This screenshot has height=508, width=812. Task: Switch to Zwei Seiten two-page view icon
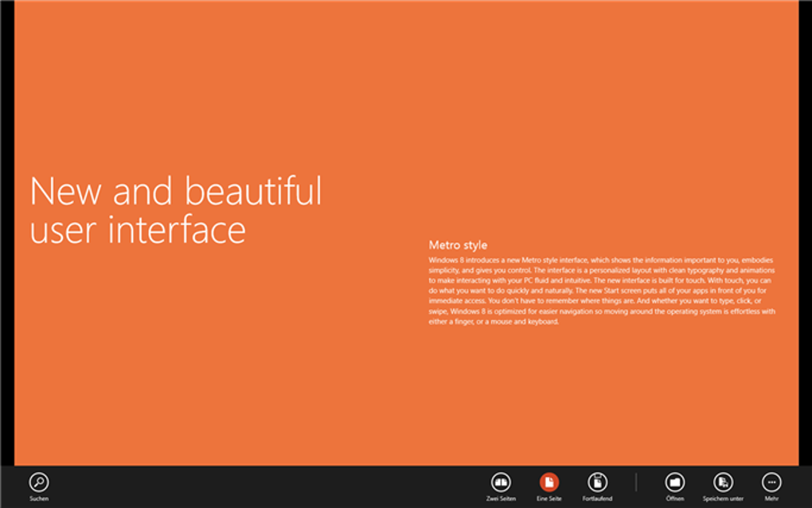pos(501,482)
